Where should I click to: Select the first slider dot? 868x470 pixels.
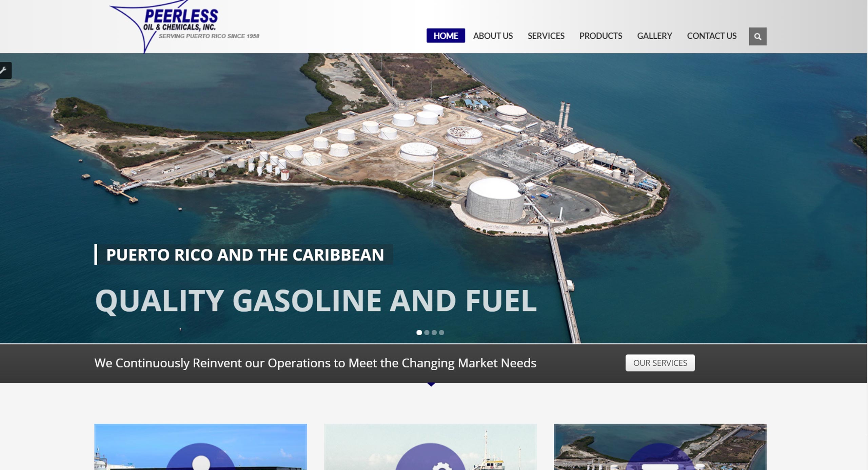click(x=419, y=333)
